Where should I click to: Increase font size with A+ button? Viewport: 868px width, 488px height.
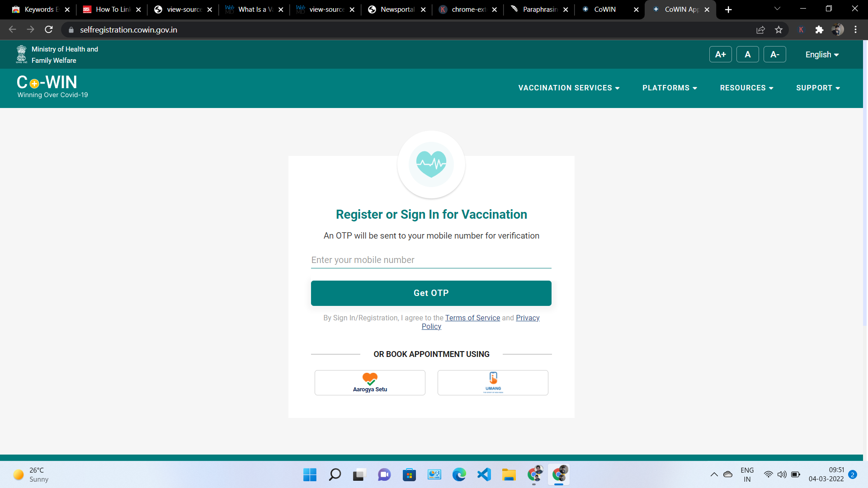pos(720,54)
